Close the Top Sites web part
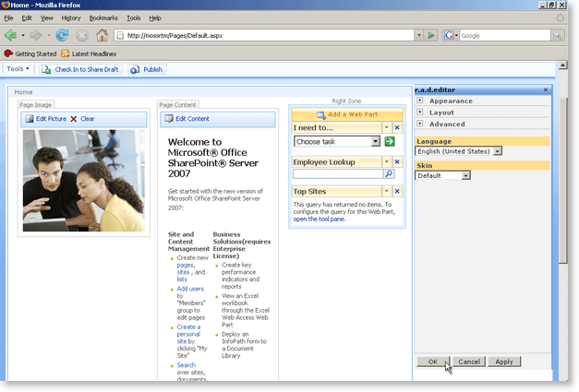579x392 pixels. tap(397, 191)
